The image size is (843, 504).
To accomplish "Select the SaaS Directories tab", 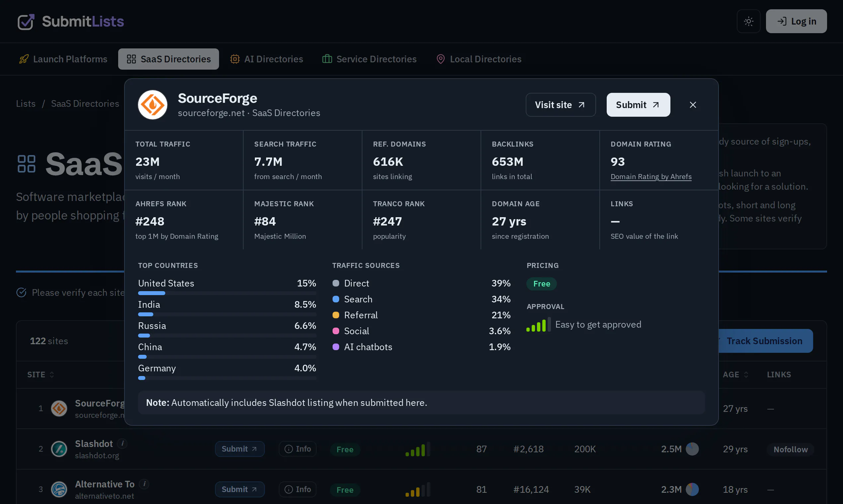I will tap(168, 59).
